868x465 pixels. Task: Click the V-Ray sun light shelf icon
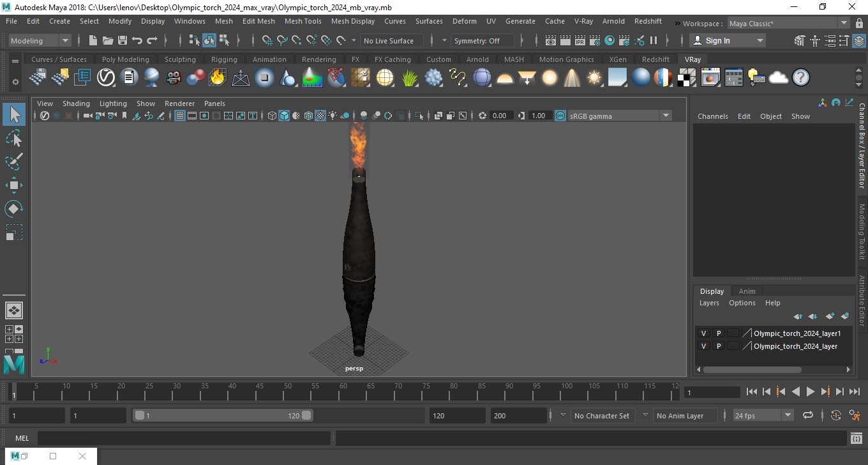tap(595, 78)
